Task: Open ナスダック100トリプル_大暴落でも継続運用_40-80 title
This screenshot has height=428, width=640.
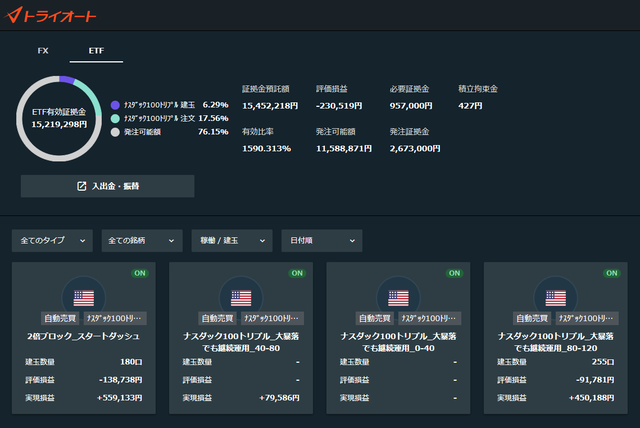Action: pyautogui.click(x=241, y=342)
